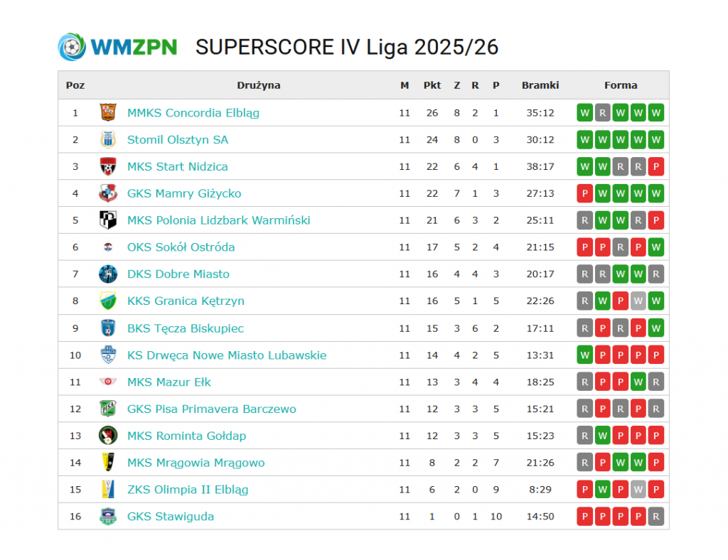Click GKS Stawiguda crest icon

point(107,517)
